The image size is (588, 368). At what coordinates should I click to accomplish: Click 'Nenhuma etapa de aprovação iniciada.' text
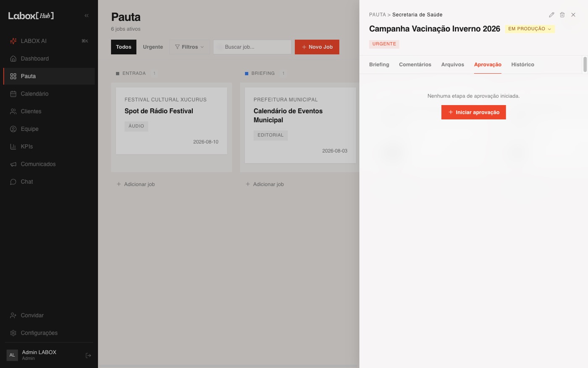click(473, 96)
